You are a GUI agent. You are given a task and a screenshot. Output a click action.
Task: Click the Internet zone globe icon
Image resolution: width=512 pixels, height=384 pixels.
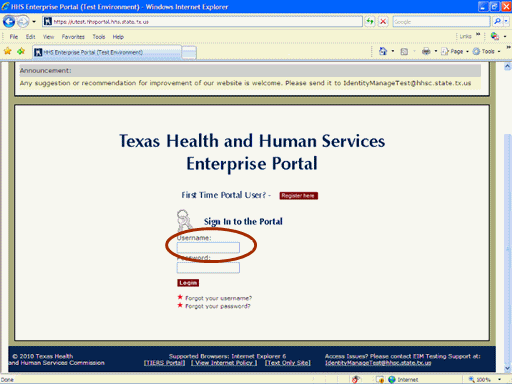click(x=392, y=379)
